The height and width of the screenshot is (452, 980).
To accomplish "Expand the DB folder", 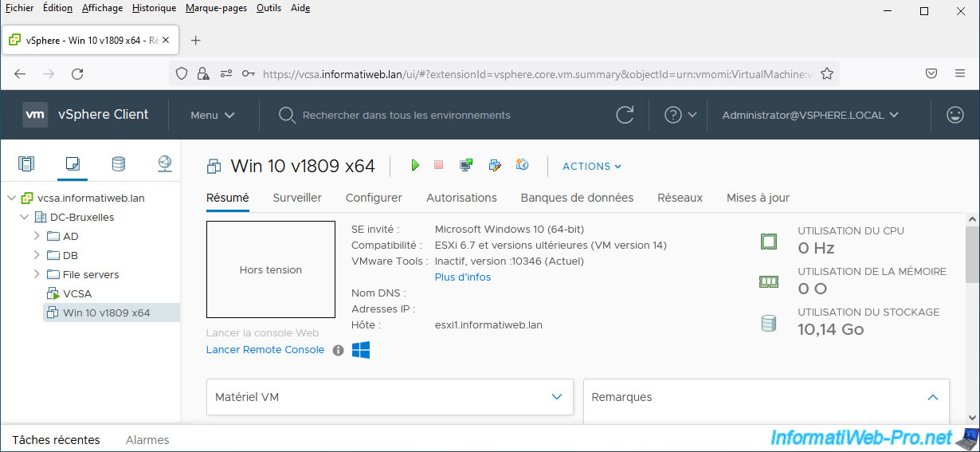I will pos(37,255).
